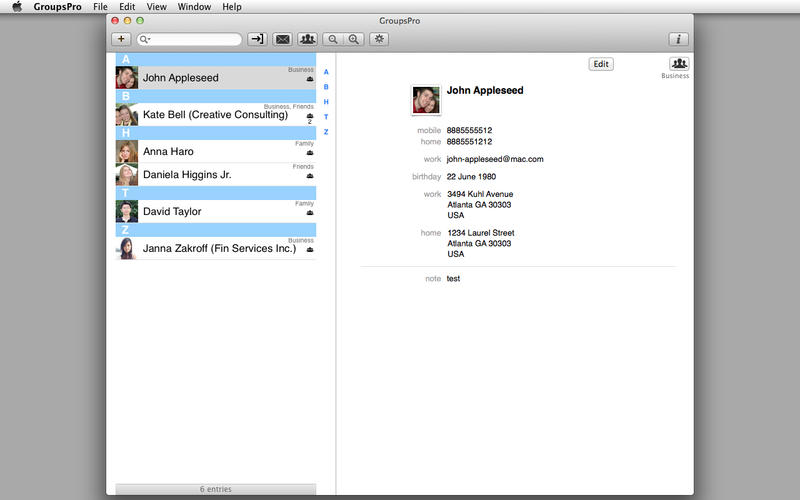Screen dimensions: 800x500
Task: Click Janna Zakroff's thumbnail photo
Action: (127, 248)
